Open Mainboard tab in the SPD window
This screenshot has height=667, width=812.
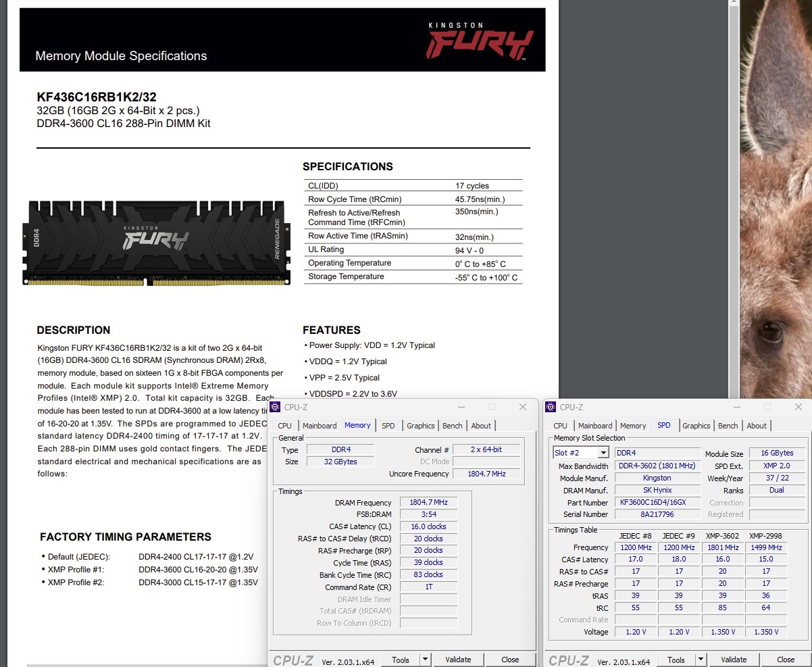pos(595,426)
